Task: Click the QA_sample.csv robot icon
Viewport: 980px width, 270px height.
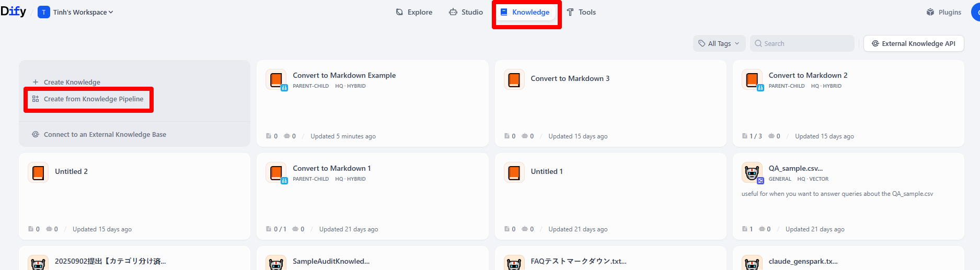Action: pyautogui.click(x=752, y=172)
